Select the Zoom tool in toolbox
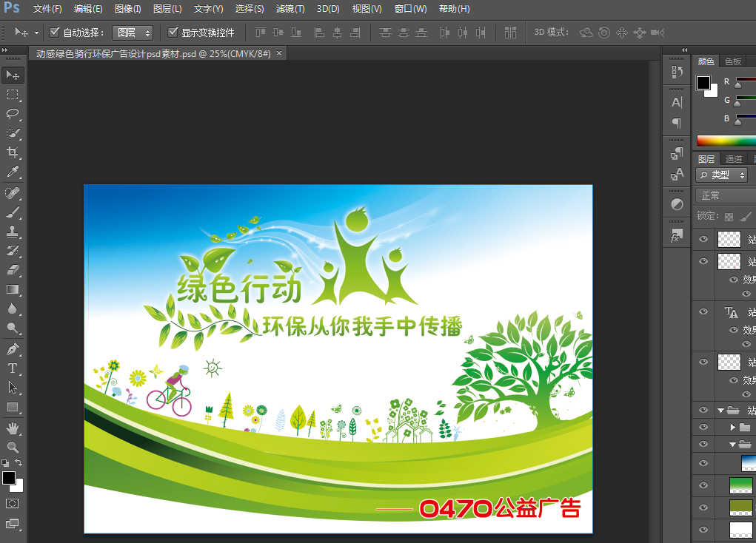Viewport: 756px width, 543px height. (x=13, y=447)
